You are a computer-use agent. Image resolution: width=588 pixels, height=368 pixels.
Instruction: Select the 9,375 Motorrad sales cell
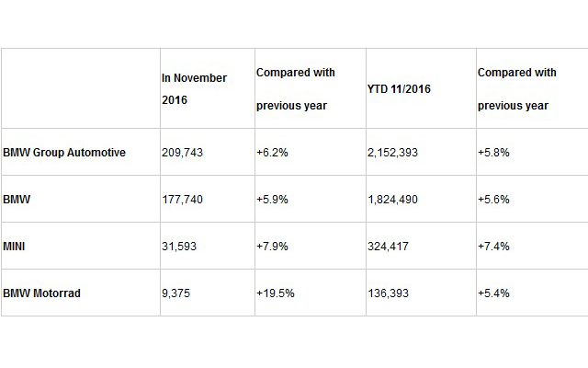click(x=176, y=293)
